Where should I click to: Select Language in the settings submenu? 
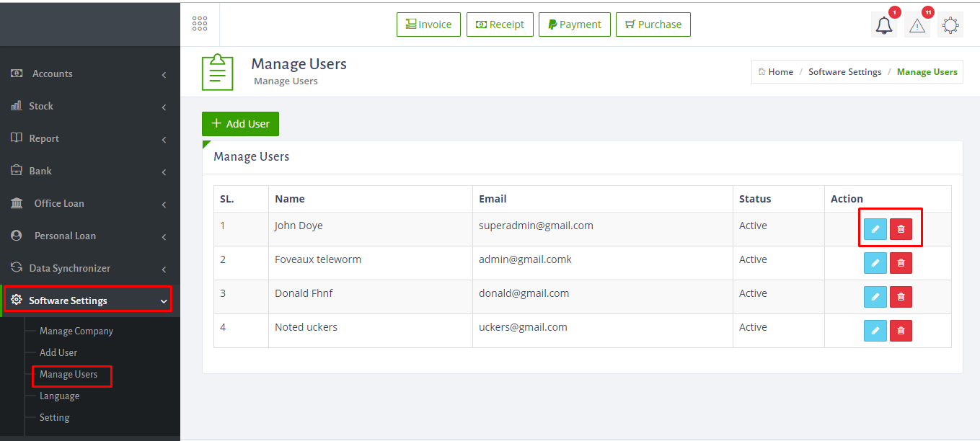[x=59, y=396]
